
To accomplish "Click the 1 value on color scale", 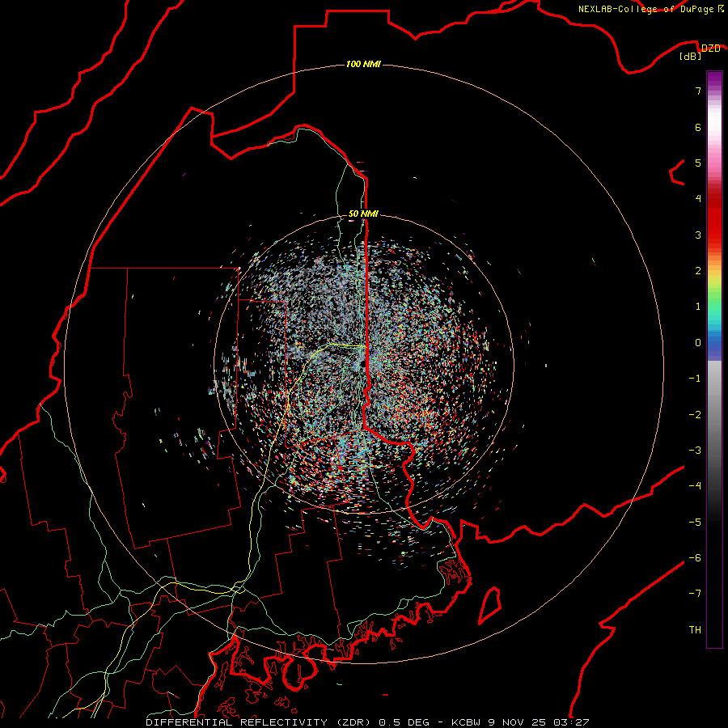I will pyautogui.click(x=698, y=307).
